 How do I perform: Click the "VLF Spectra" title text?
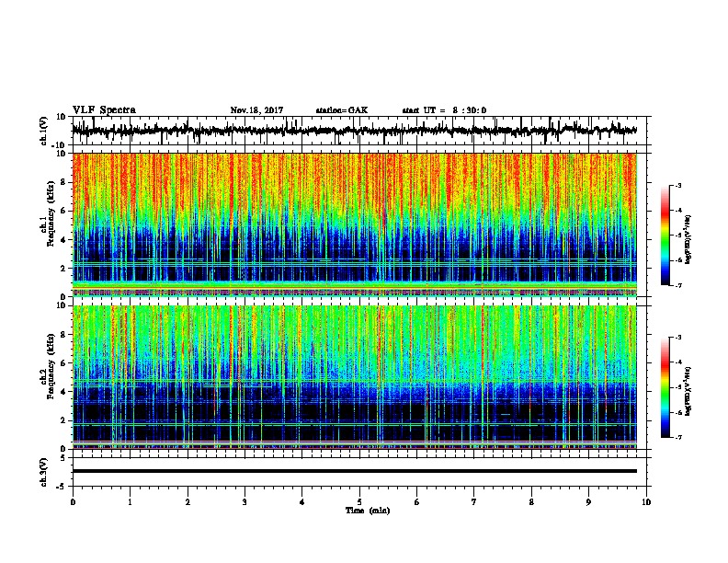click(x=104, y=110)
